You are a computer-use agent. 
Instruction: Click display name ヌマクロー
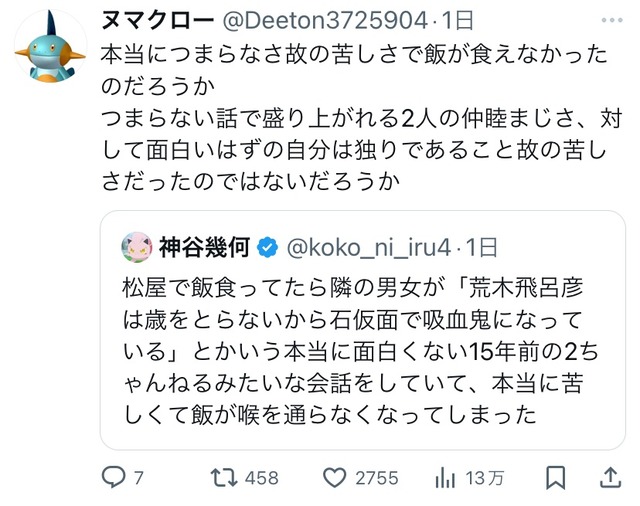158,20
